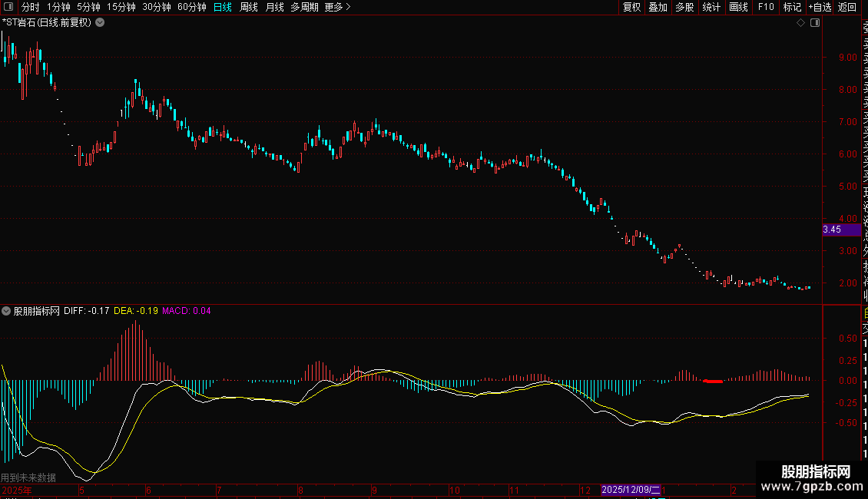Image resolution: width=868 pixels, height=499 pixels.
Task: Open the *ST岩石 title dropdown arrow
Action: click(x=100, y=23)
